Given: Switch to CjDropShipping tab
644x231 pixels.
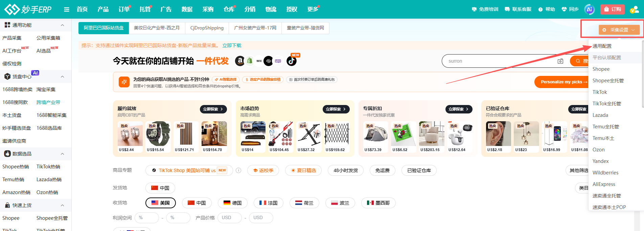Looking at the screenshot, I should click(207, 28).
